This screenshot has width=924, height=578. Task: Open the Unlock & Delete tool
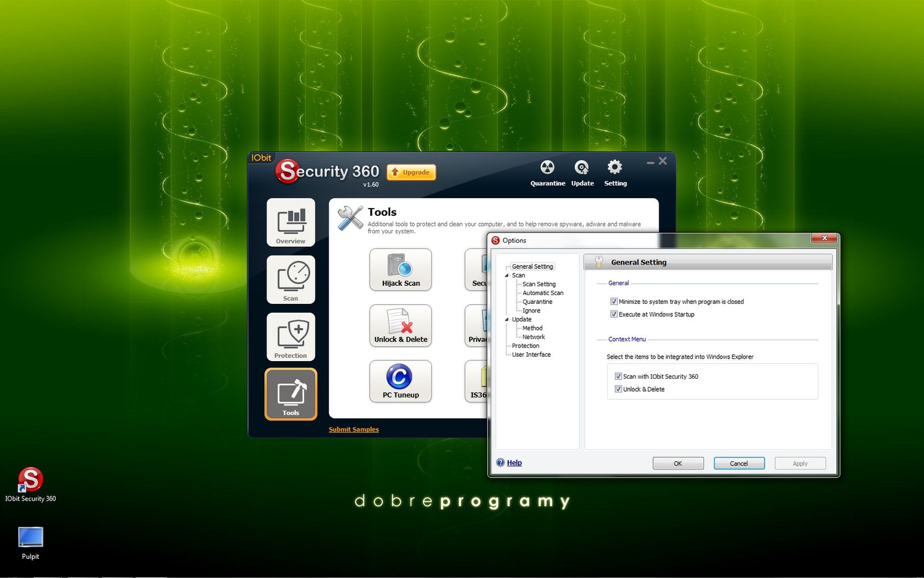(x=400, y=326)
